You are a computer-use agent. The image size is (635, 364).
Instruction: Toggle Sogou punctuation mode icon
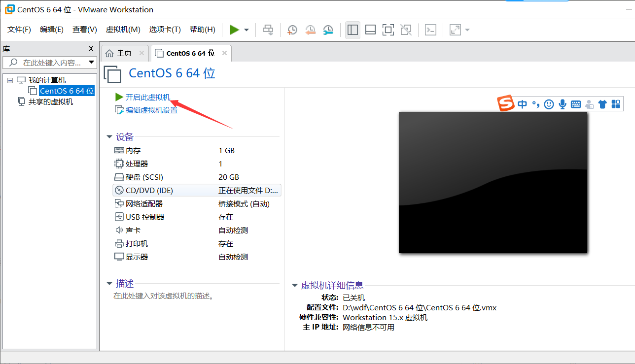tap(536, 104)
